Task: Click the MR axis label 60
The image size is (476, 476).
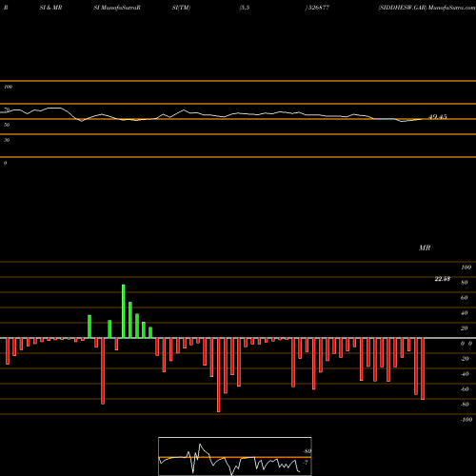Action: tap(465, 298)
